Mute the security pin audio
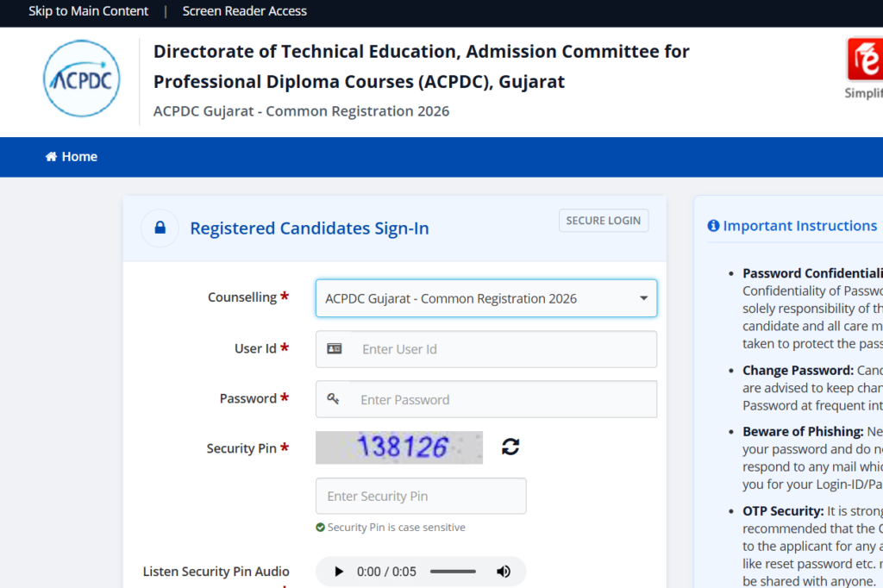The height and width of the screenshot is (588, 883). (x=504, y=572)
